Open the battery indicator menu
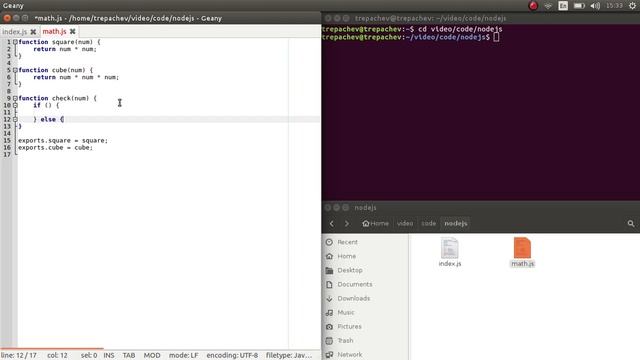This screenshot has width=640, height=360. pos(579,6)
